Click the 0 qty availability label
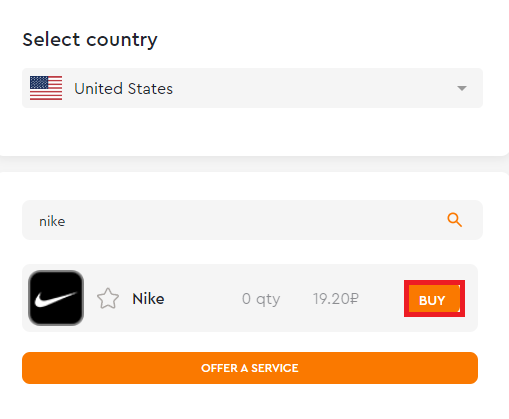Image resolution: width=509 pixels, height=419 pixels. pos(261,299)
